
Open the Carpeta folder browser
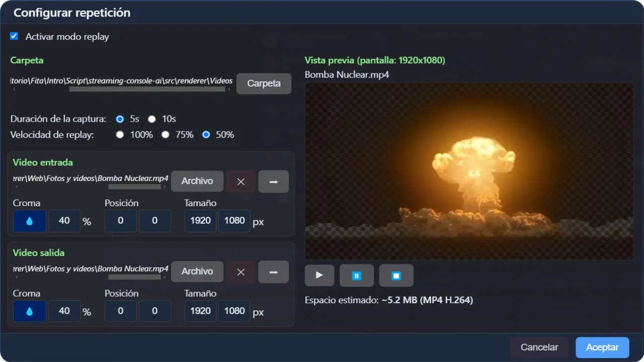264,83
